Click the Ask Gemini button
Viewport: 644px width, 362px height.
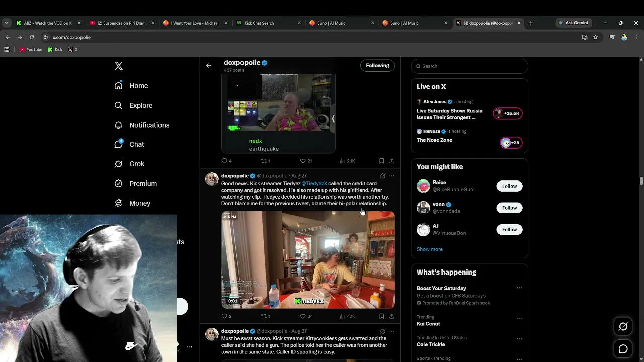(573, 23)
